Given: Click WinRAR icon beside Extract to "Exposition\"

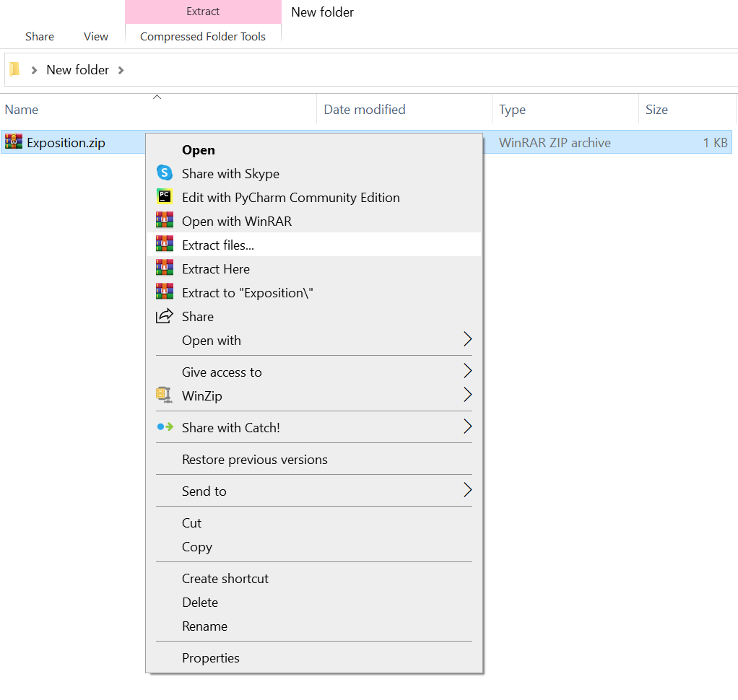Looking at the screenshot, I should pos(164,292).
